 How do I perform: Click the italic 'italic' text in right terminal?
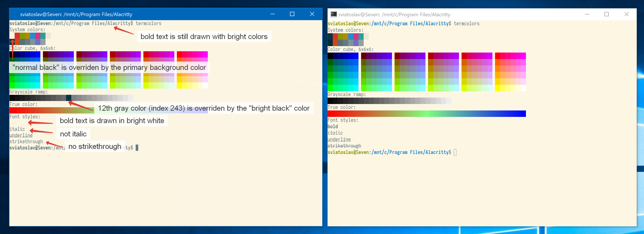coord(335,133)
